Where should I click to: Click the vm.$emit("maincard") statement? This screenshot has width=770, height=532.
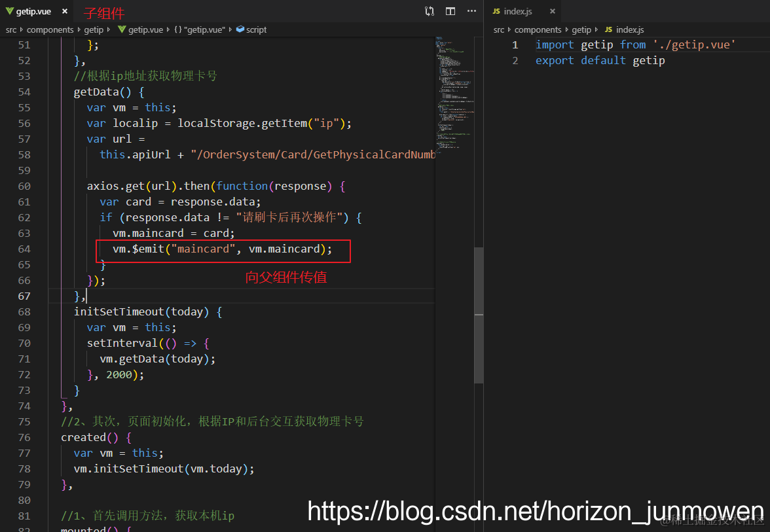click(223, 249)
